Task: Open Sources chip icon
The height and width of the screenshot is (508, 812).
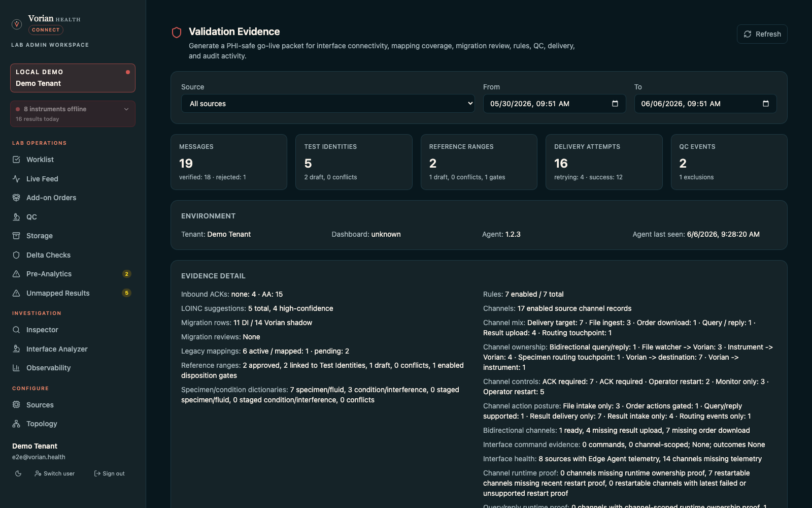Action: click(16, 405)
